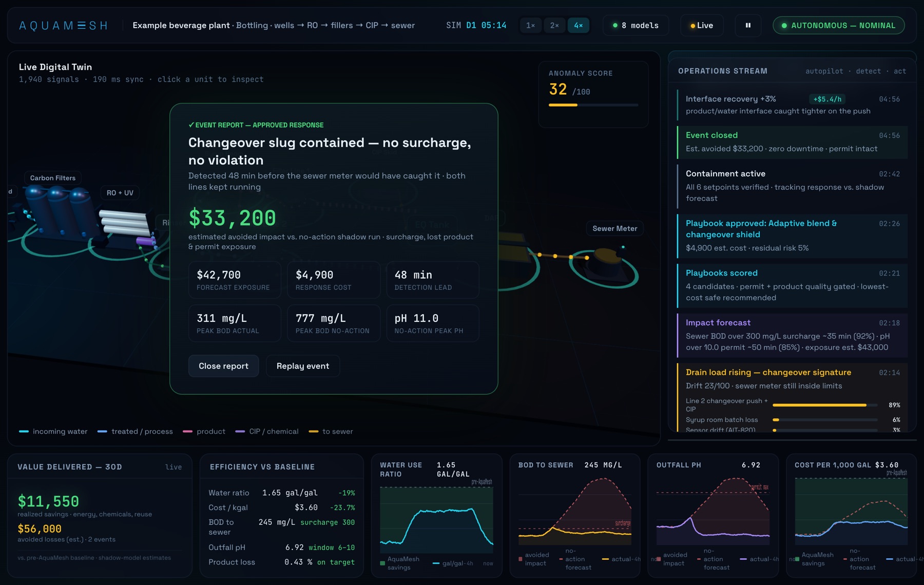Inspect the Sewer Meter label
924x585 pixels.
click(615, 228)
